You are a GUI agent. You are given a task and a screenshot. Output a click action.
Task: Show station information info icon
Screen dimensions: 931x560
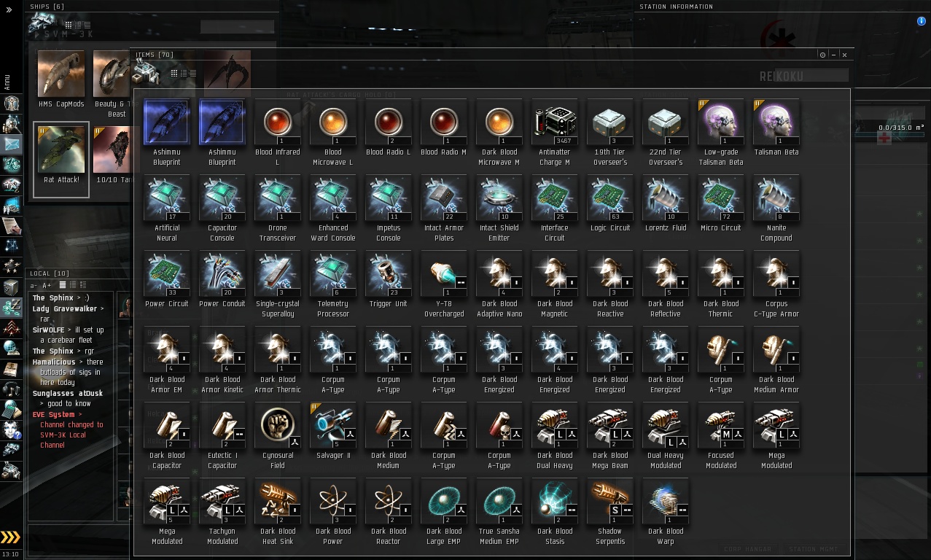coord(922,21)
